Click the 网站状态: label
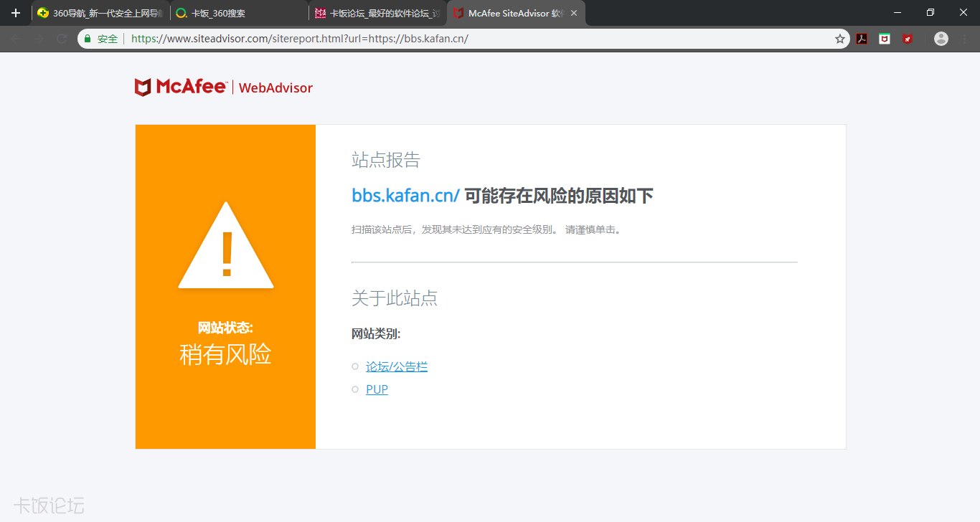This screenshot has width=980, height=522. pos(225,328)
